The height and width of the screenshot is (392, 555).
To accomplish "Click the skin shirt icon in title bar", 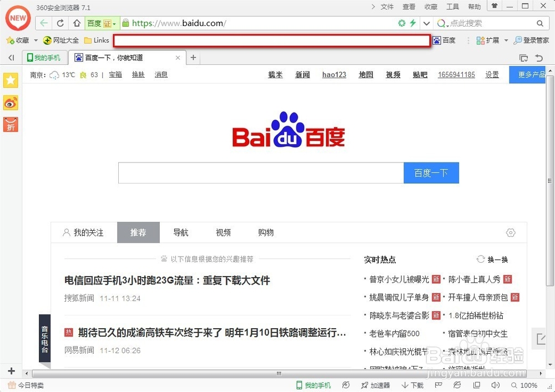I will (x=495, y=6).
